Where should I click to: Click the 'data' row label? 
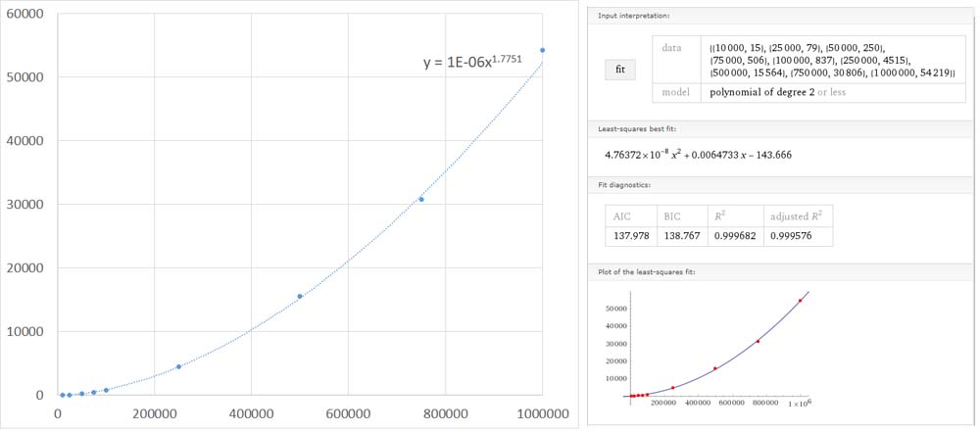(670, 48)
